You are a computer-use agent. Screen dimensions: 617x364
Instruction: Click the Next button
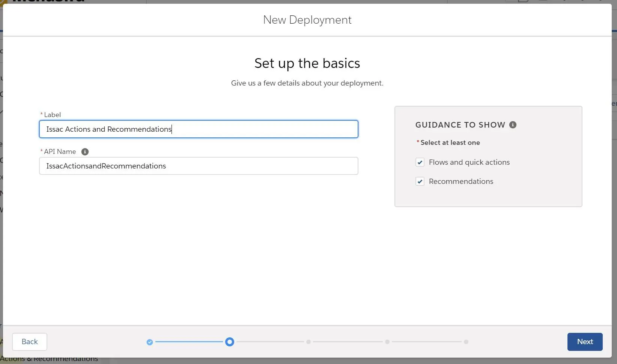coord(585,342)
